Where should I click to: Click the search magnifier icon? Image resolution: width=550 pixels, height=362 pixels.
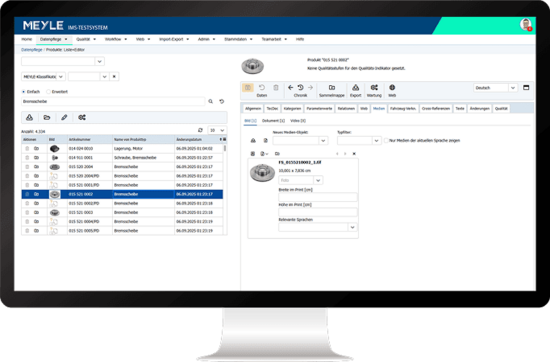[x=210, y=101]
